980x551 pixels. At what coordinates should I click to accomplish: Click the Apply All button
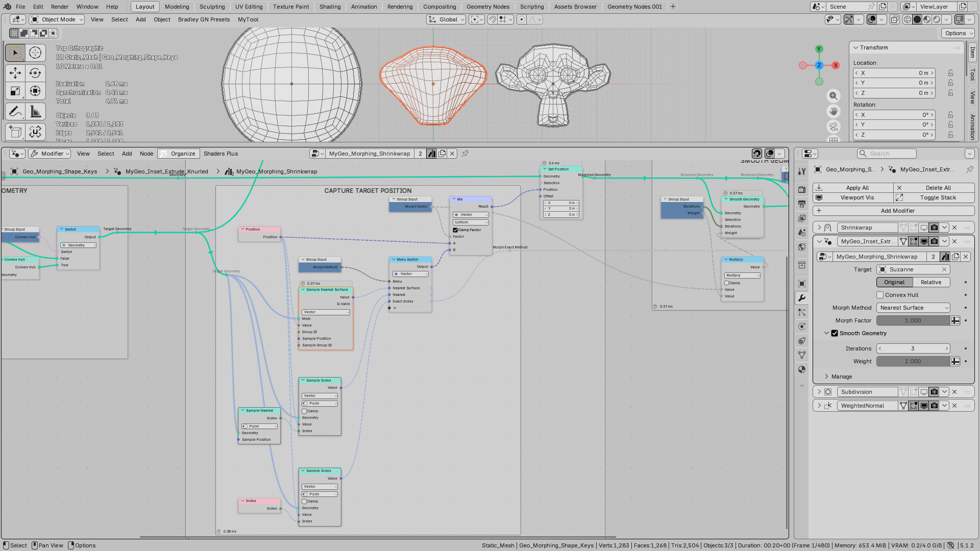pos(853,188)
